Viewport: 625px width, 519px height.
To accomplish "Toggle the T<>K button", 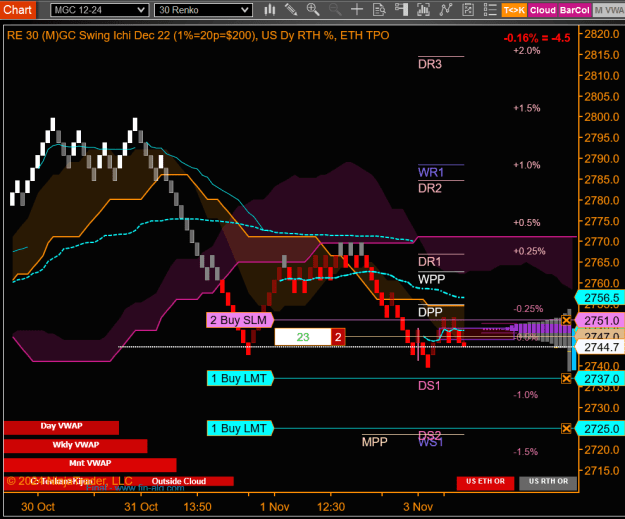I will coord(514,10).
